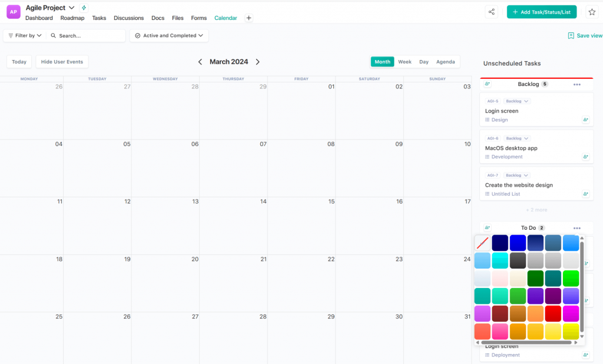Open the Discussions tab
This screenshot has height=364, width=603.
coord(128,18)
